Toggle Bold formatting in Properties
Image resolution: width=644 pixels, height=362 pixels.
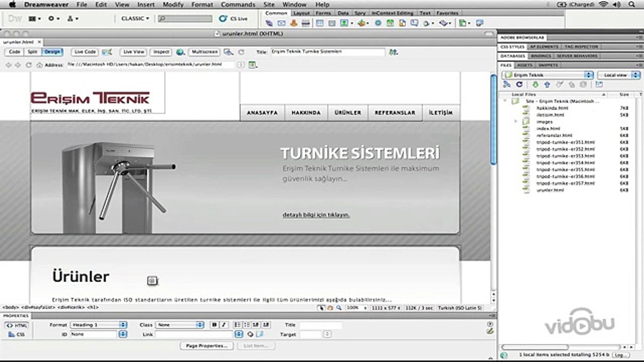click(x=214, y=325)
